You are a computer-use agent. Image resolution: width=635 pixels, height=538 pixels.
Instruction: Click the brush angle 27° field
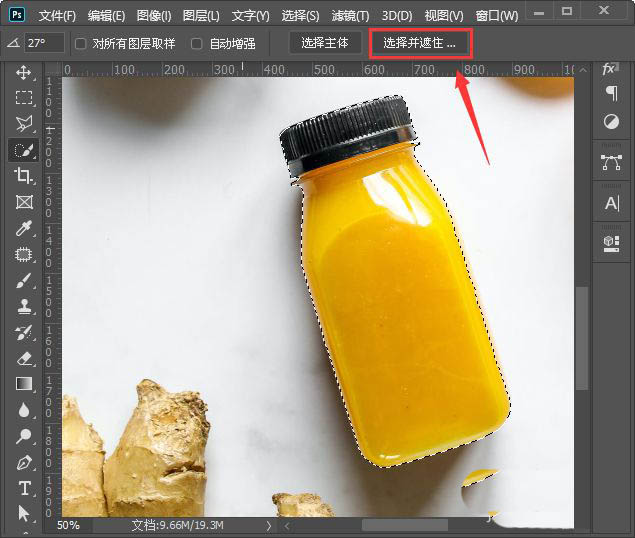[x=44, y=43]
